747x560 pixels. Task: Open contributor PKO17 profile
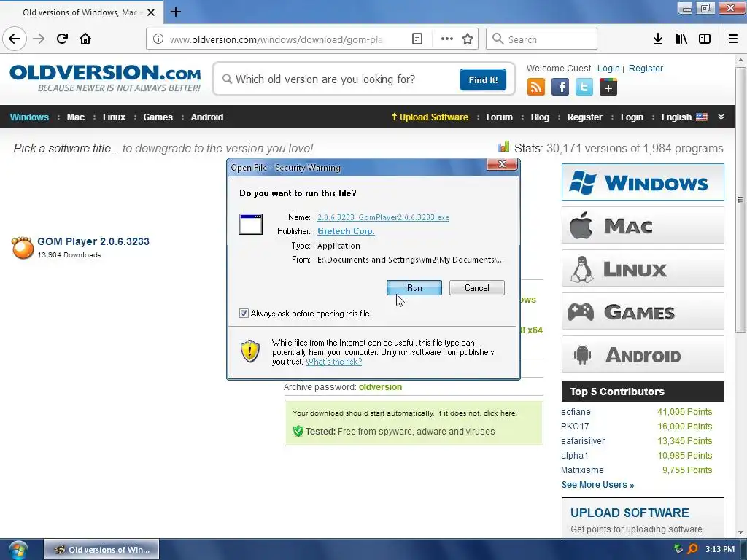pos(575,426)
